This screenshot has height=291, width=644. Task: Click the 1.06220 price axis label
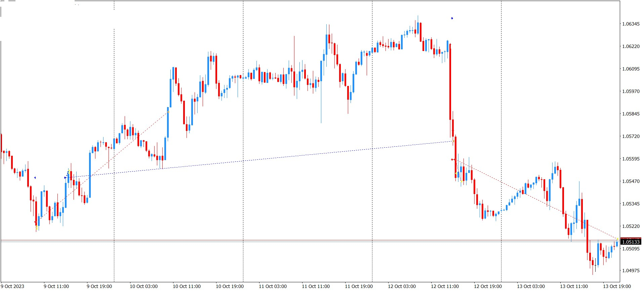tap(631, 46)
